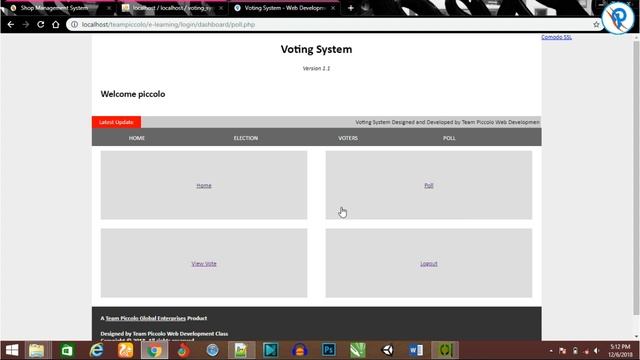Screen dimensions: 640x360
Task: Reload the poll.php page
Action: pos(40,24)
